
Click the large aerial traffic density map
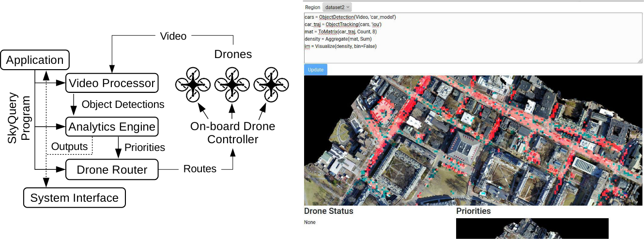click(473, 140)
